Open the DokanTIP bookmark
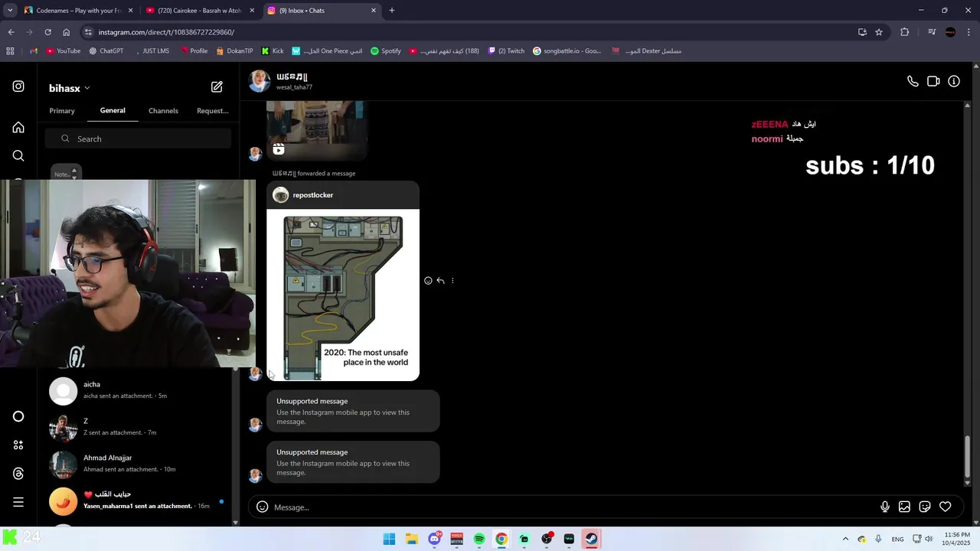The width and height of the screenshot is (980, 551). coord(234,51)
